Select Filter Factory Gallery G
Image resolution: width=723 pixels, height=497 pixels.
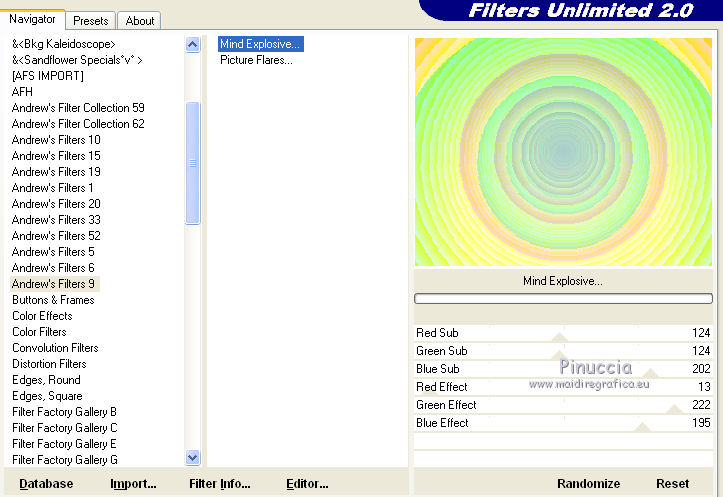(65, 460)
